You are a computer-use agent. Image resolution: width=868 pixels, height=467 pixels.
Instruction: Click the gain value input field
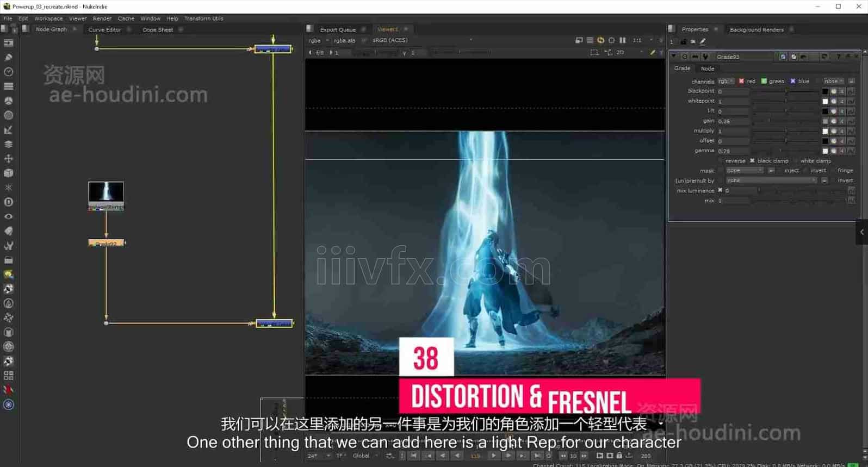pos(733,121)
